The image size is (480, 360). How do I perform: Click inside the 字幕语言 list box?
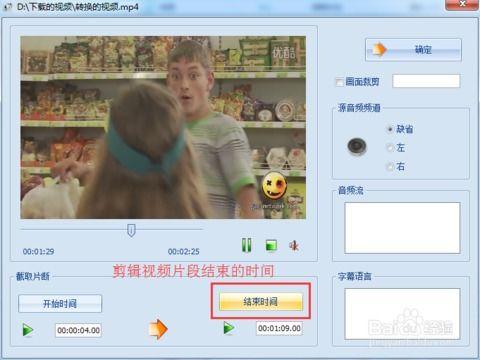click(x=402, y=314)
